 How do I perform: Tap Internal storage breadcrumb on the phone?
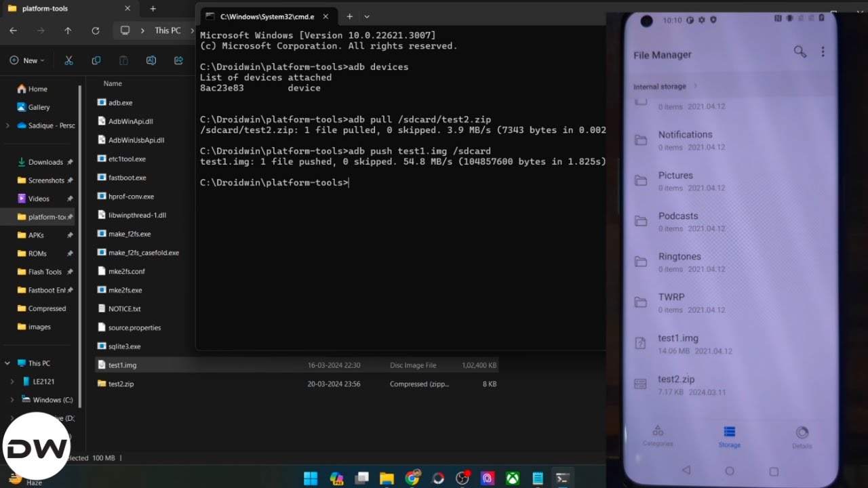[x=660, y=86]
